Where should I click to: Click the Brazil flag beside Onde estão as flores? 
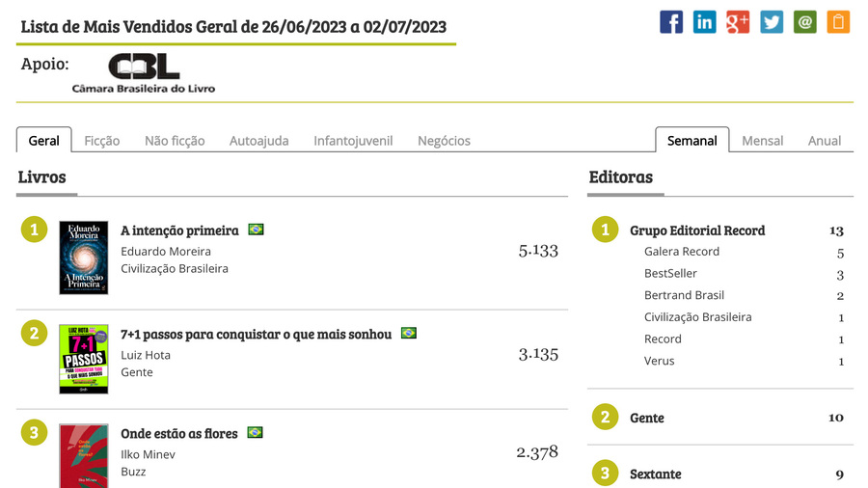tap(255, 432)
